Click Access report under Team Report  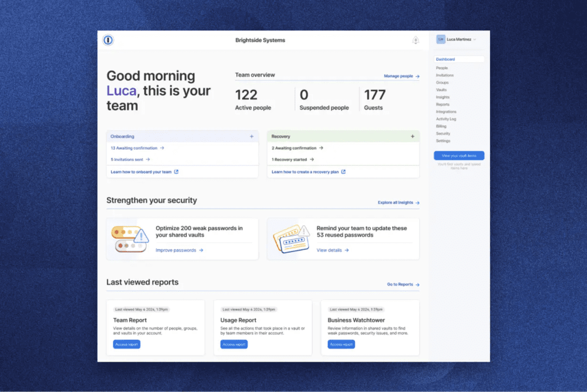(127, 344)
